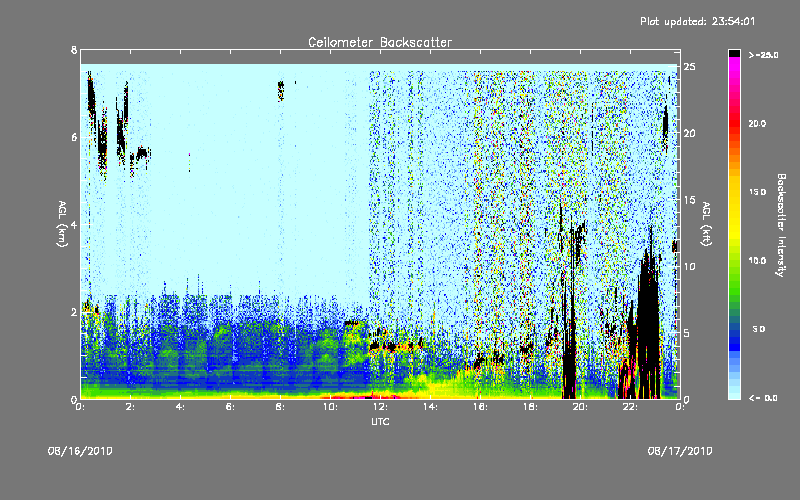Image resolution: width=800 pixels, height=500 pixels.
Task: Click the "10:" tick on the UTC axis
Action: pos(330,407)
